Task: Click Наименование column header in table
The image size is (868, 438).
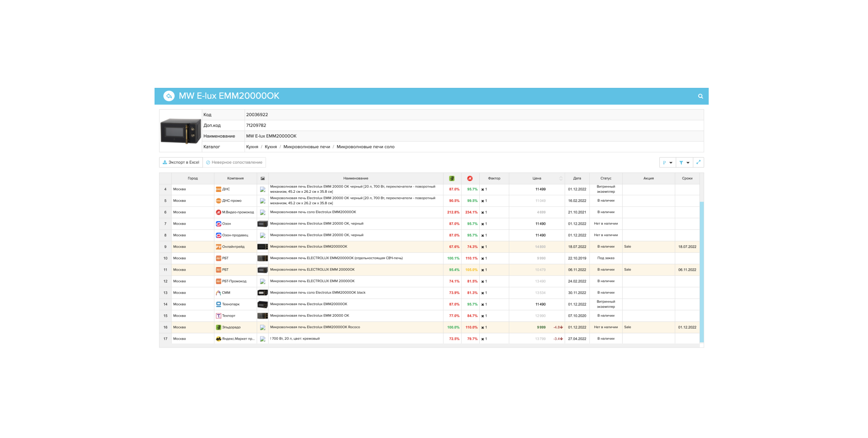Action: pyautogui.click(x=355, y=178)
